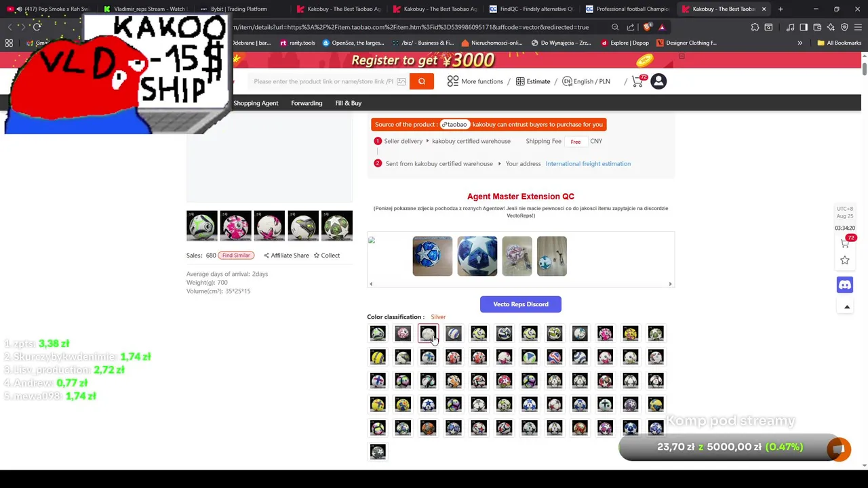Screen dimensions: 868x488
Task: Open the Brave VPN shield icon
Action: click(844, 27)
